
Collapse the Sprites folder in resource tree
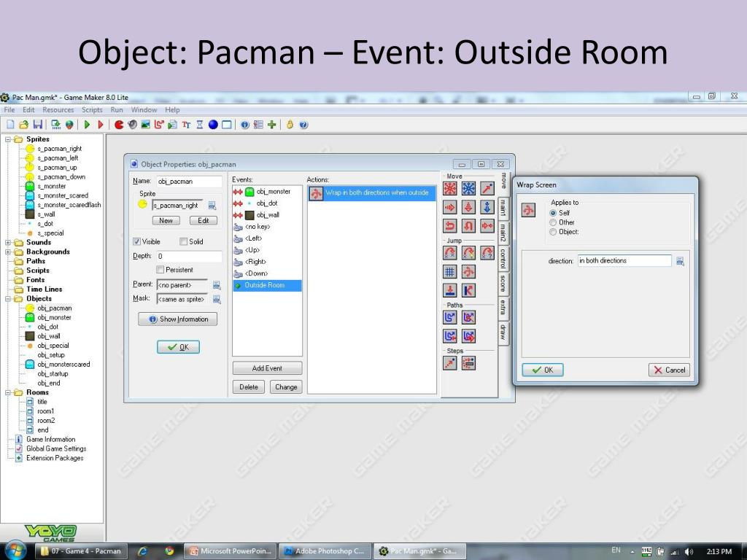click(x=8, y=139)
